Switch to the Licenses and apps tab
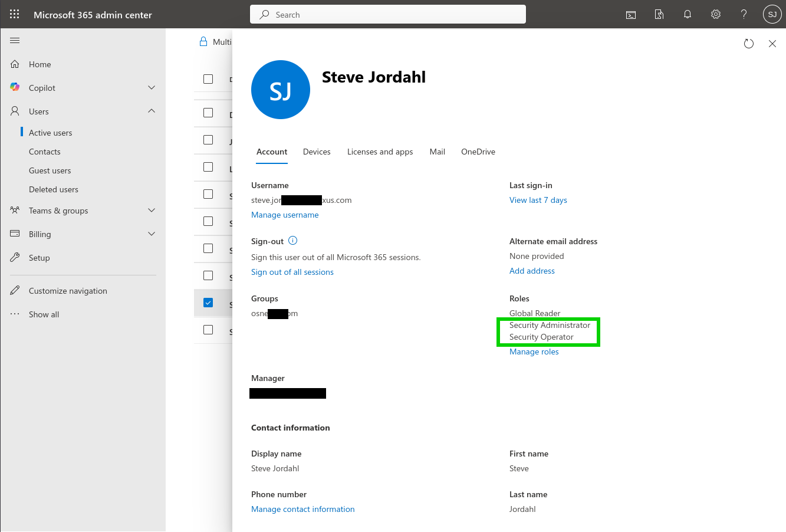 [380, 152]
